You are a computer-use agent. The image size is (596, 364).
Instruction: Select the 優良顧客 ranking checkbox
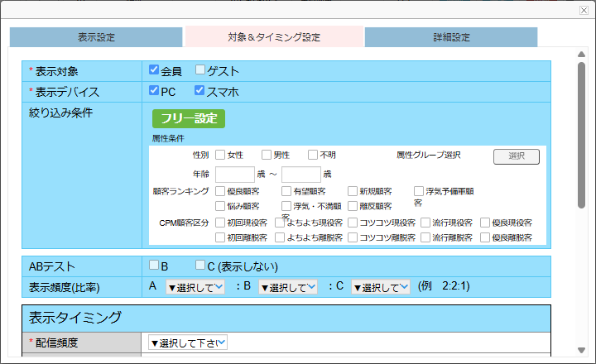coord(220,191)
